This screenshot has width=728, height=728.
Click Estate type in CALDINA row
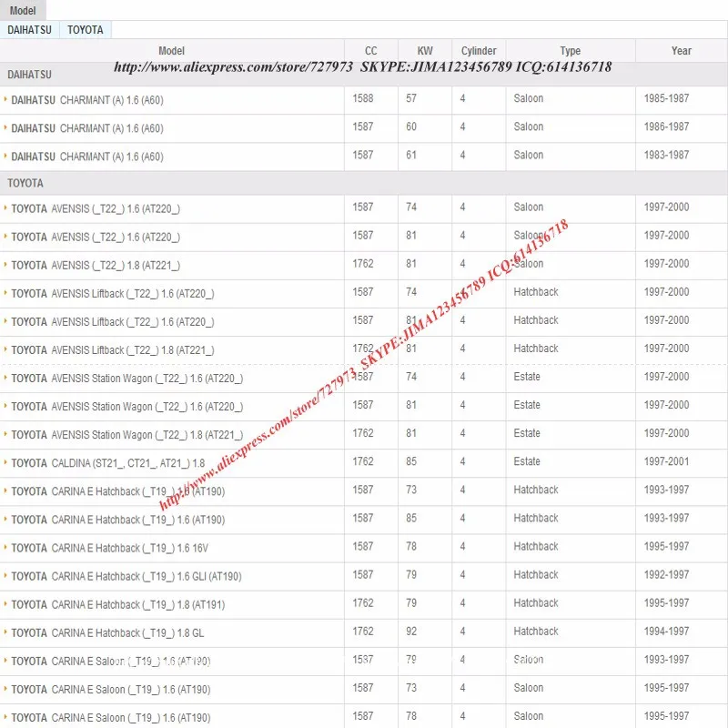click(x=527, y=461)
